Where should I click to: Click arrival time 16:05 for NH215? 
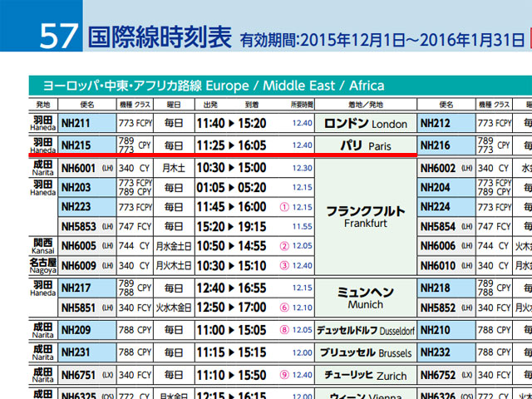pos(252,145)
